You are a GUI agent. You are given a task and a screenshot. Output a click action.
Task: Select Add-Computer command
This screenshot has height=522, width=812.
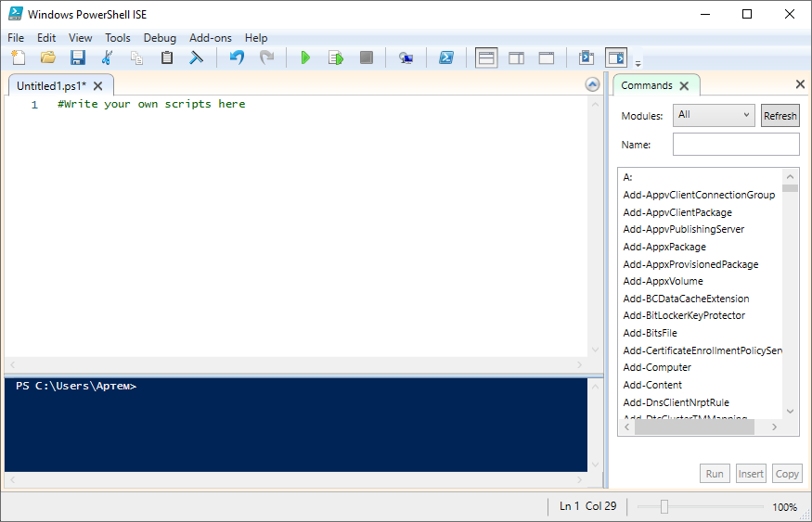pyautogui.click(x=657, y=367)
